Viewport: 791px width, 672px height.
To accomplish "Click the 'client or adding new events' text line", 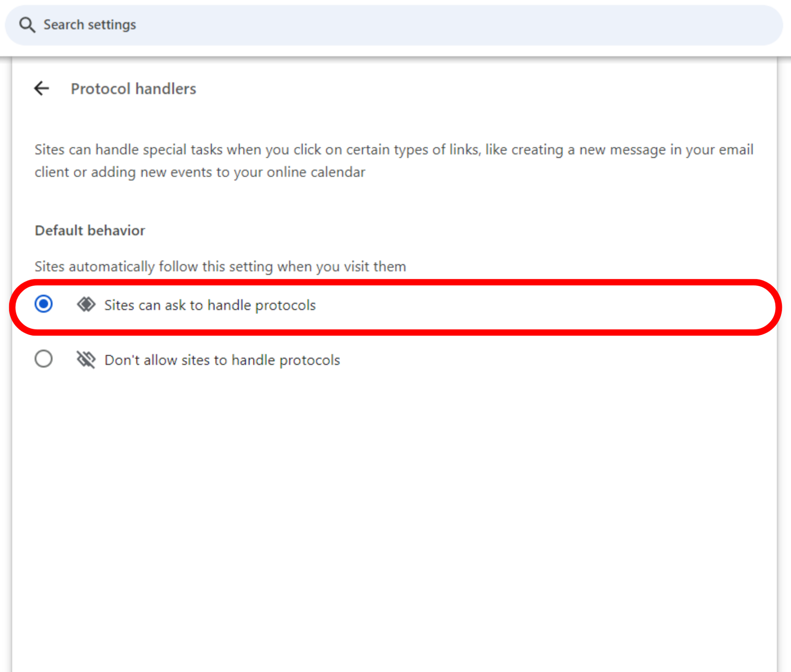I will (x=200, y=172).
